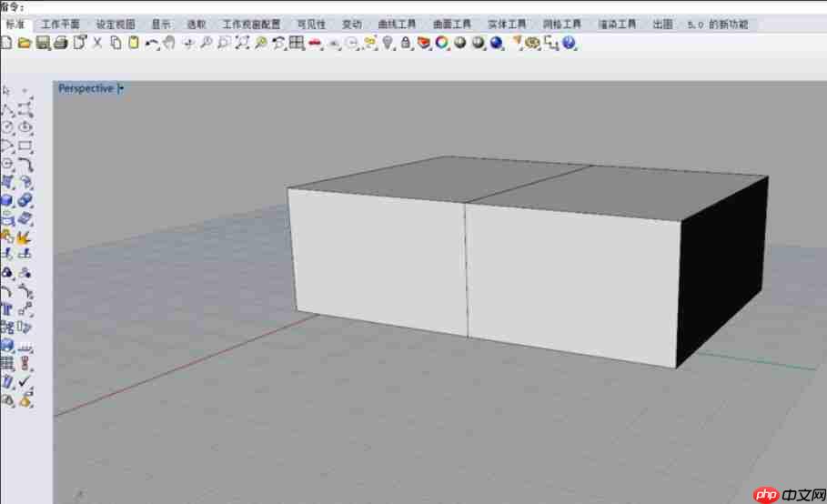Switch to the 工作视窗配置 toolbar tab
The height and width of the screenshot is (504, 827).
pos(251,25)
